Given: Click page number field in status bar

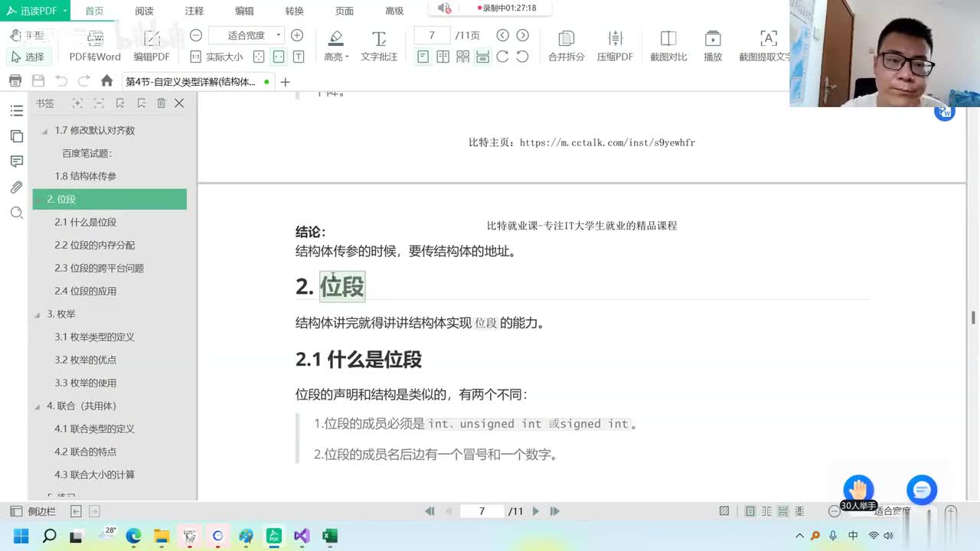Looking at the screenshot, I should [482, 511].
